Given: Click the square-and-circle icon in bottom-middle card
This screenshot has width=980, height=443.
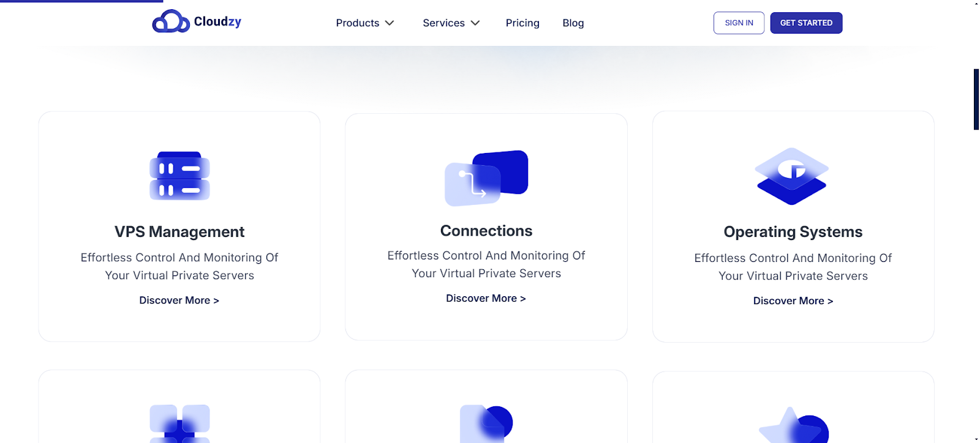Looking at the screenshot, I should (x=486, y=423).
